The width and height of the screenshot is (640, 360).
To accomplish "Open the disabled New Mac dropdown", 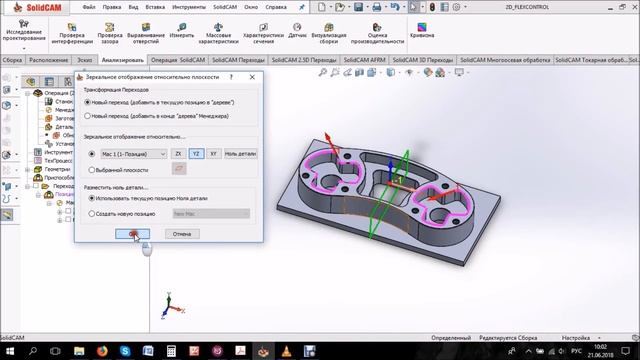I will point(211,213).
